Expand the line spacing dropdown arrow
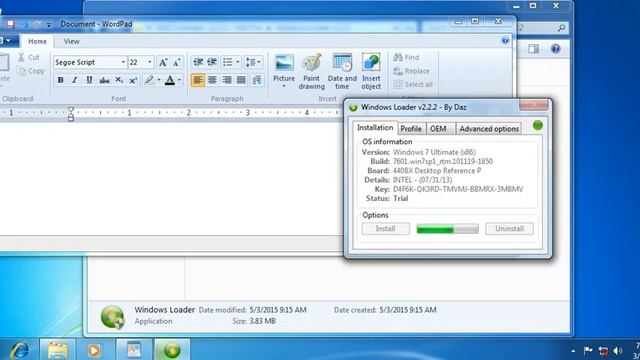640x360 pixels. click(x=259, y=62)
